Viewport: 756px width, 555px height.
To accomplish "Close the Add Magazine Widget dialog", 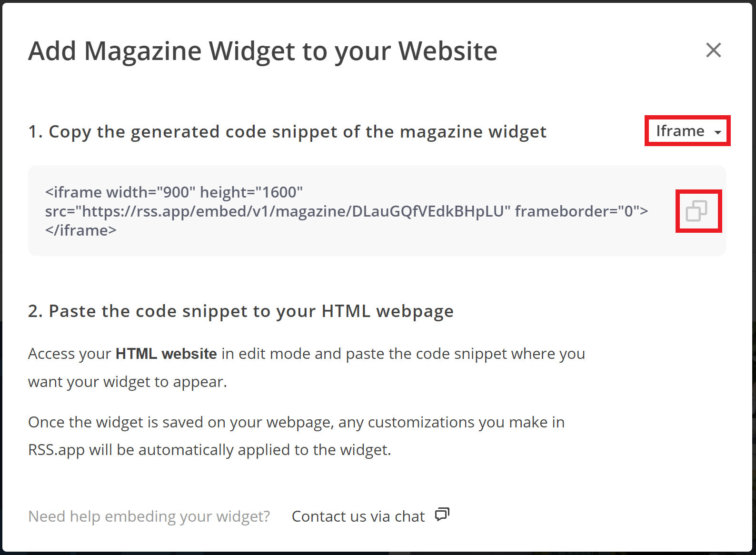I will coord(713,50).
